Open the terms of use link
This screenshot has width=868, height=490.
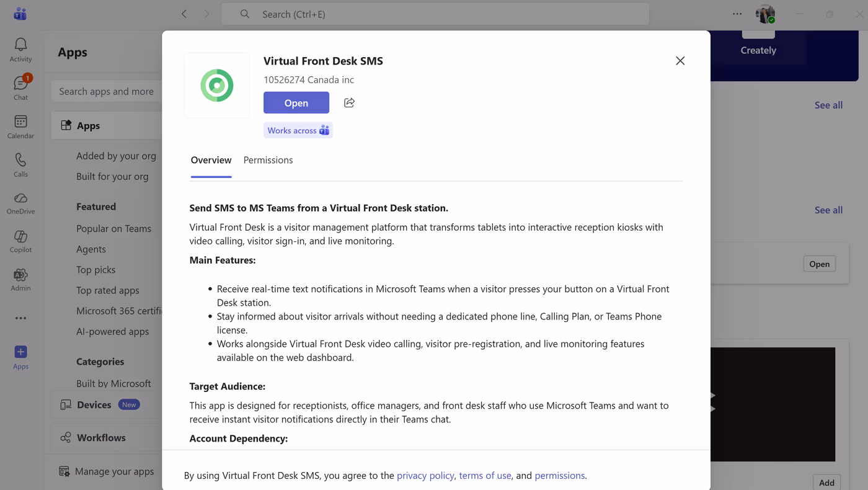(485, 475)
